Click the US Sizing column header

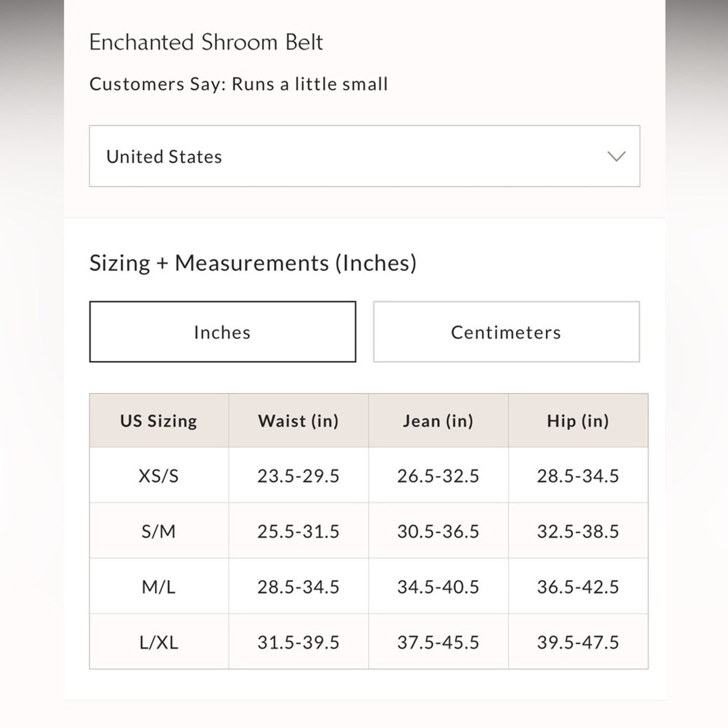(159, 420)
